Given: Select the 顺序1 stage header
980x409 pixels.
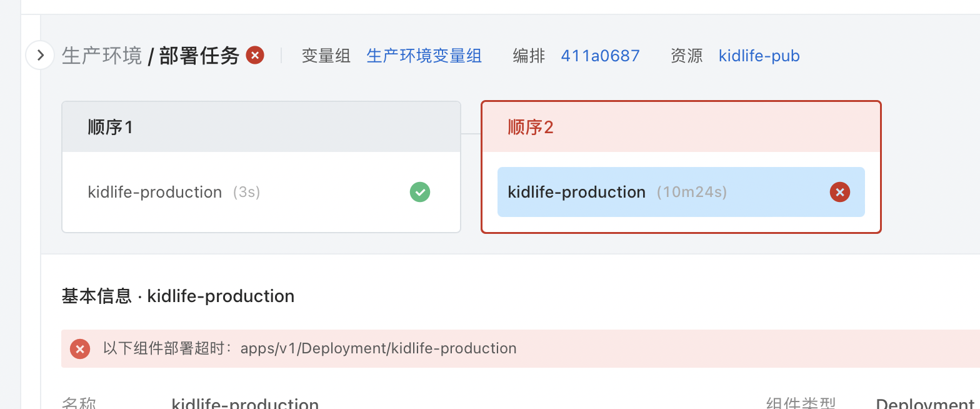Looking at the screenshot, I should click(x=261, y=128).
